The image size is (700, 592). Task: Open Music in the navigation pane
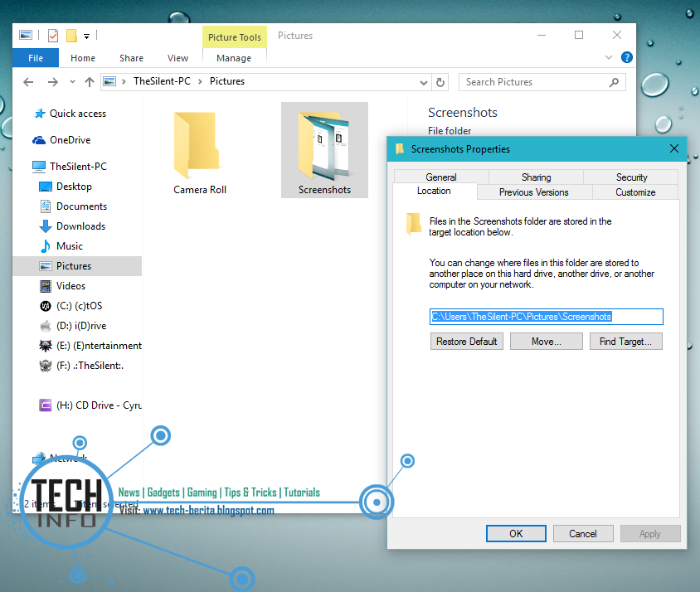(x=61, y=246)
